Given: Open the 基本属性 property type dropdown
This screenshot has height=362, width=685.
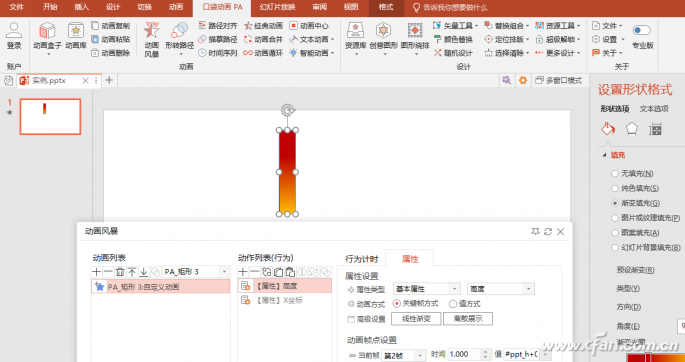Looking at the screenshot, I should point(455,289).
